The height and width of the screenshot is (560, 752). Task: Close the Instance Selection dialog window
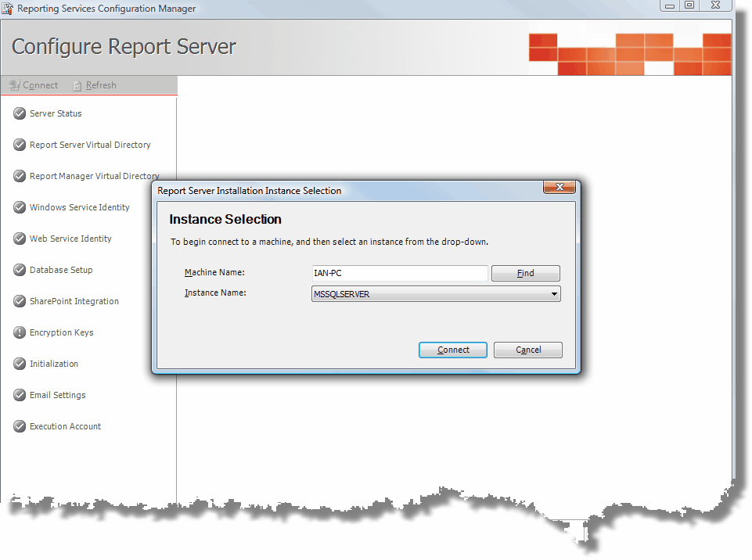click(x=559, y=188)
